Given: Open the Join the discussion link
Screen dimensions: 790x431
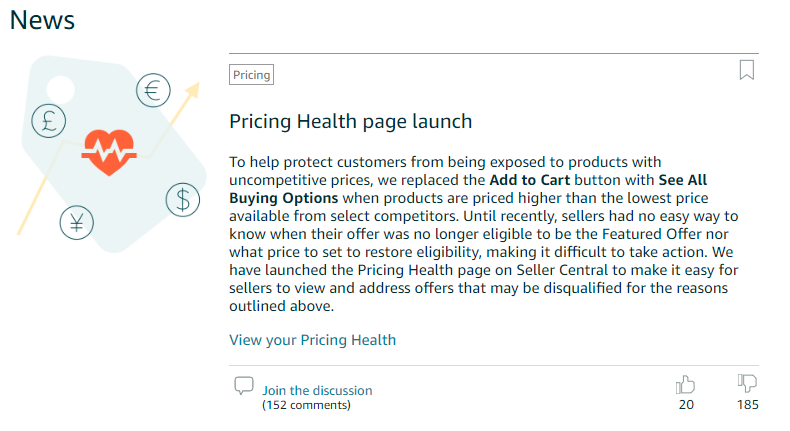Looking at the screenshot, I should coord(317,390).
